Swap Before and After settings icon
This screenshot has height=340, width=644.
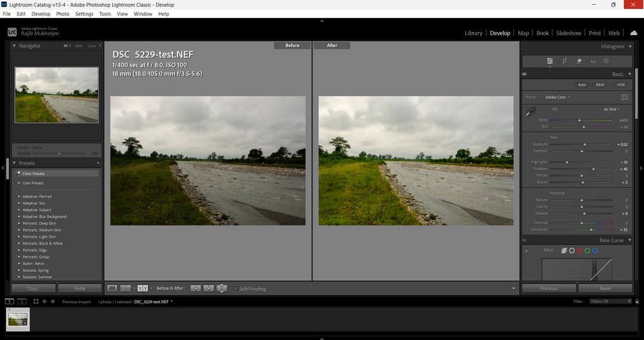[222, 288]
